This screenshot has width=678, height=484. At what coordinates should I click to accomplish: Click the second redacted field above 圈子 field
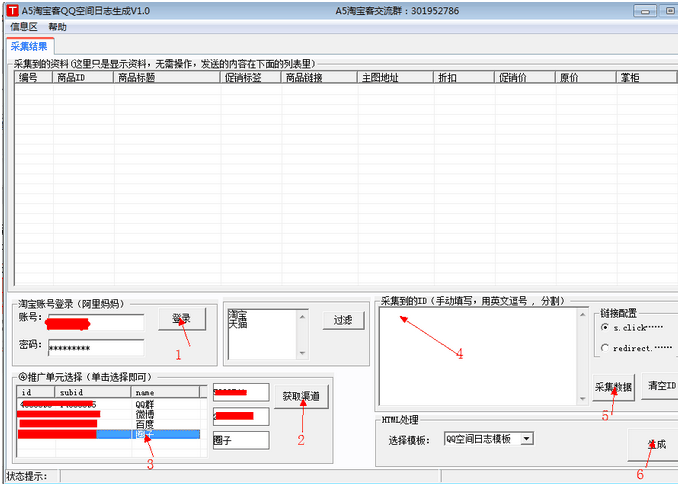[241, 417]
